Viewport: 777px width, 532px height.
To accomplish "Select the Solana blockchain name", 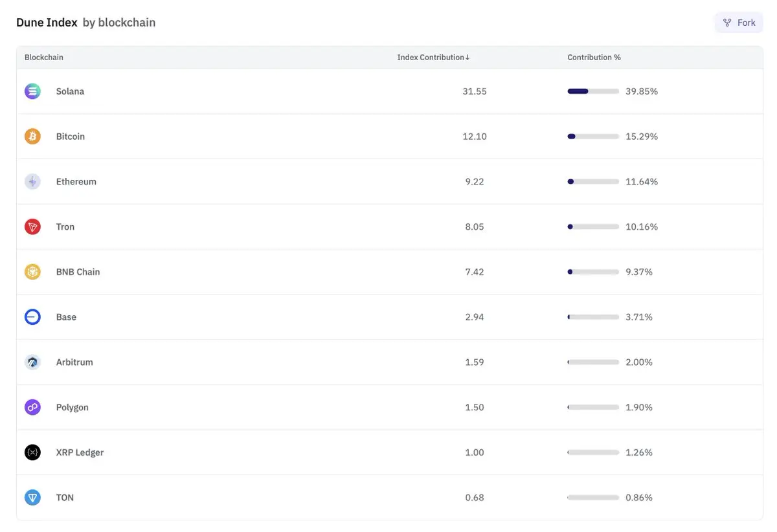I will [x=70, y=91].
